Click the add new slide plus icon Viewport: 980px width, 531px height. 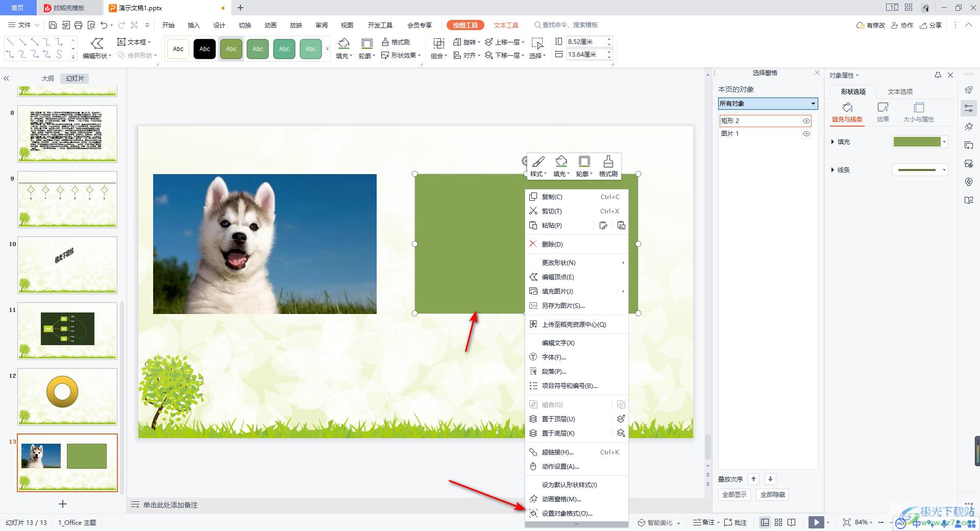(x=63, y=504)
